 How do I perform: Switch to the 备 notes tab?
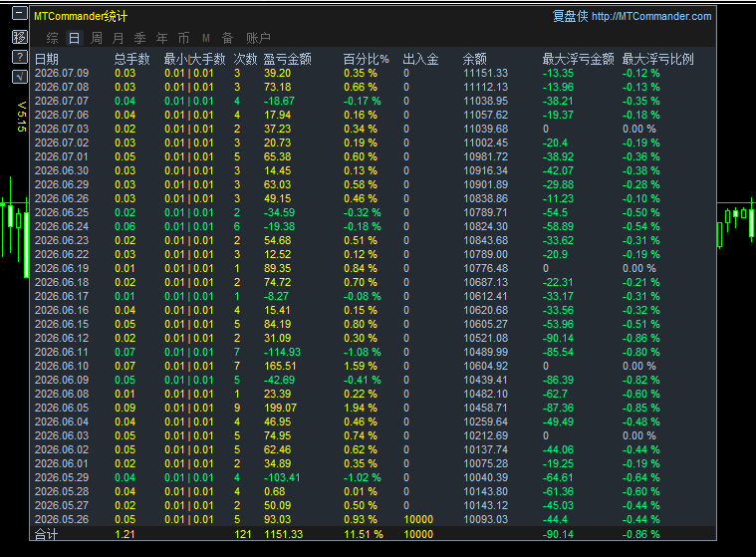pos(227,38)
